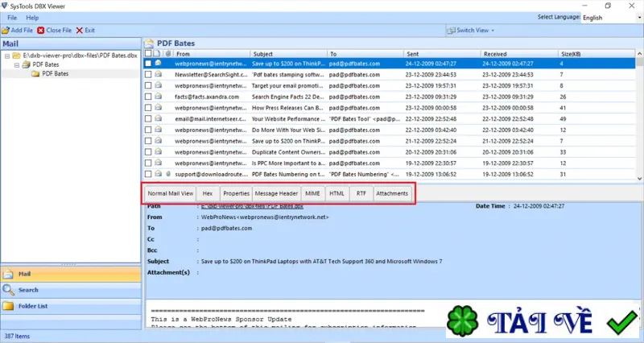Click the Add File folder icon
Screen dimensions: 644x343
6,31
